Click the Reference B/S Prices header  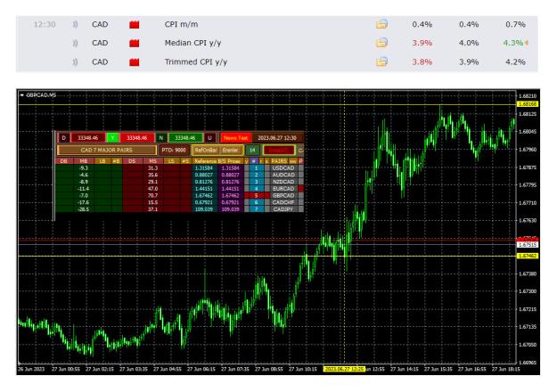(x=217, y=161)
